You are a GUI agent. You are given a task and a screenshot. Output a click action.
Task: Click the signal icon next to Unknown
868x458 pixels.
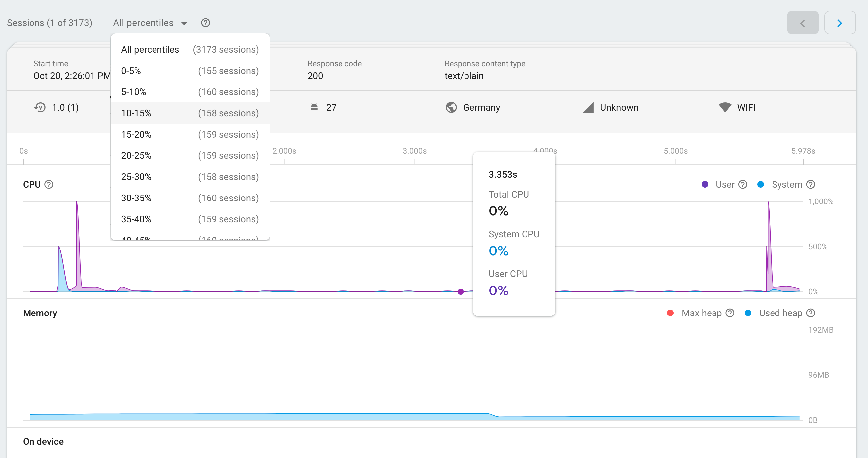[588, 107]
